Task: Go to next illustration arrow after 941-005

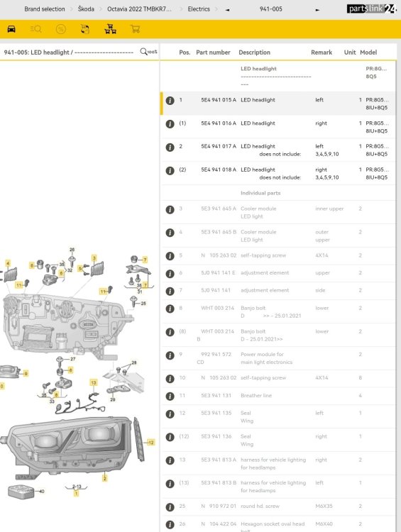Action: (x=317, y=10)
